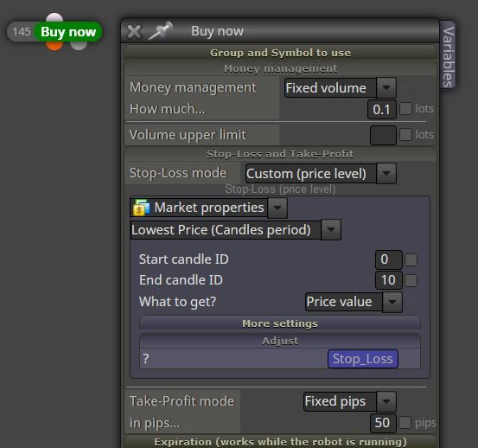478x448 pixels.
Task: Close the Buy now settings panel
Action: click(134, 31)
